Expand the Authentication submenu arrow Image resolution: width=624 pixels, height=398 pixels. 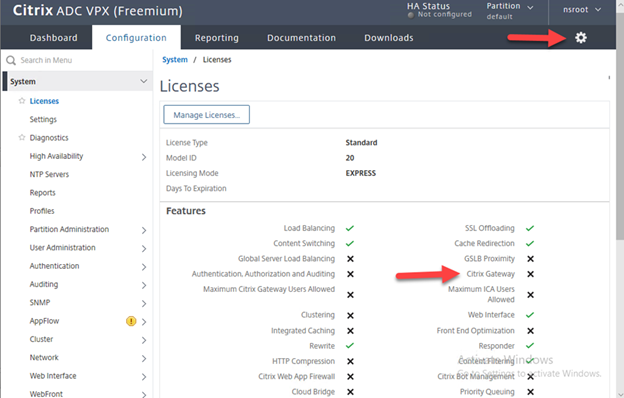click(144, 267)
